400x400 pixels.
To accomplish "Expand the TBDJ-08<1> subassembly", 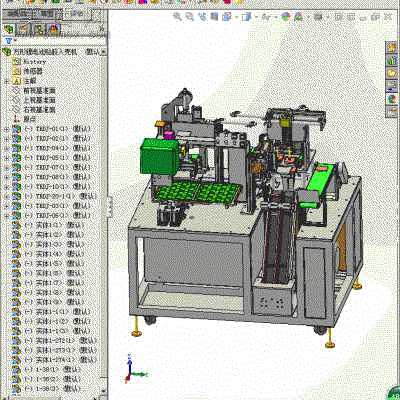I will coord(6,177).
